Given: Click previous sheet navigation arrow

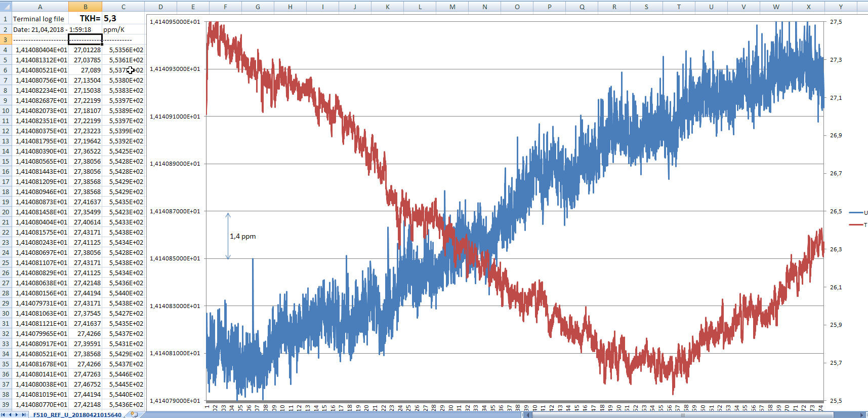Looking at the screenshot, I should click(x=10, y=415).
